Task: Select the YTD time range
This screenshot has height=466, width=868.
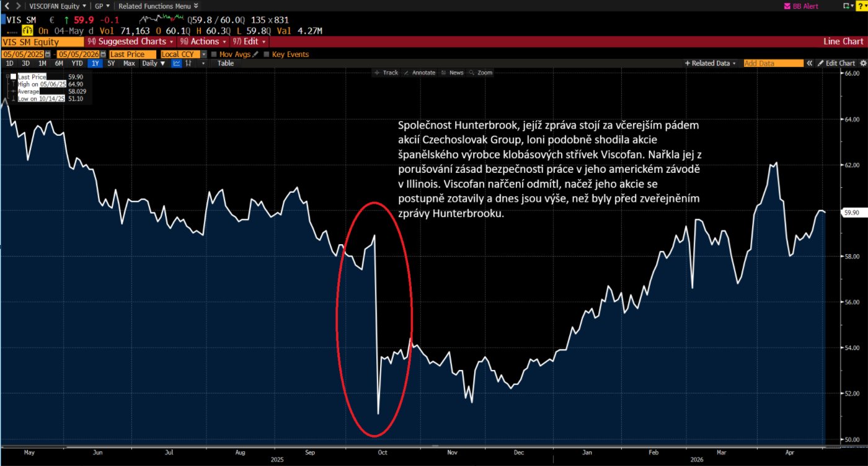Action: click(x=77, y=63)
